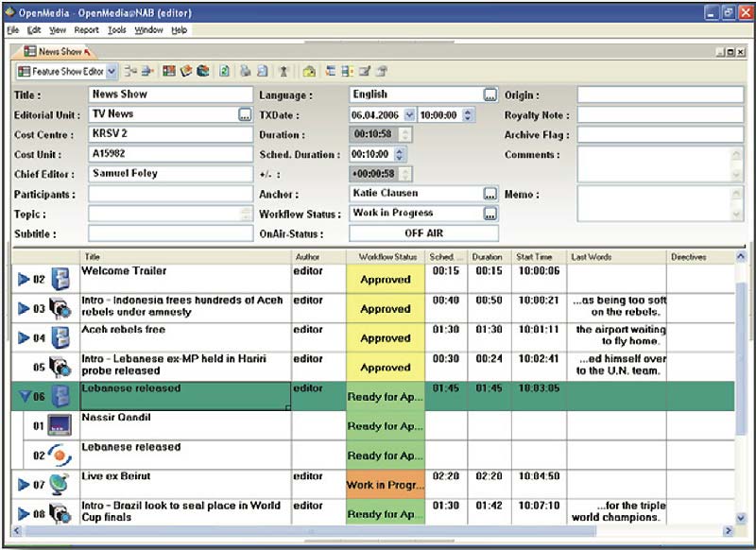This screenshot has height=550, width=756.
Task: Expand story 07 Live ex Beirut
Action: (x=25, y=485)
